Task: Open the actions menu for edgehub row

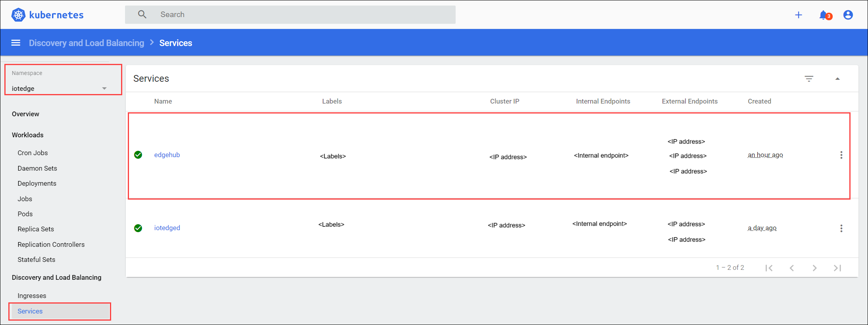Action: (841, 155)
